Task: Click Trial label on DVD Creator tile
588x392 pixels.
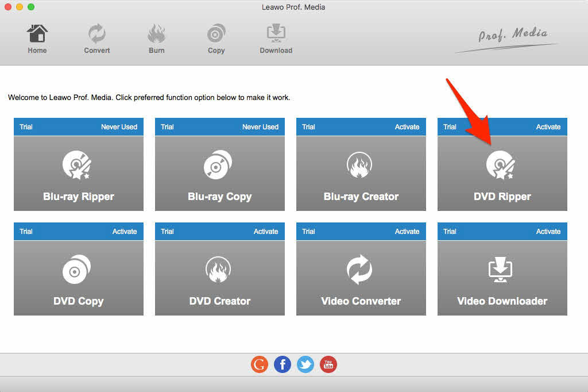Action: pyautogui.click(x=167, y=231)
